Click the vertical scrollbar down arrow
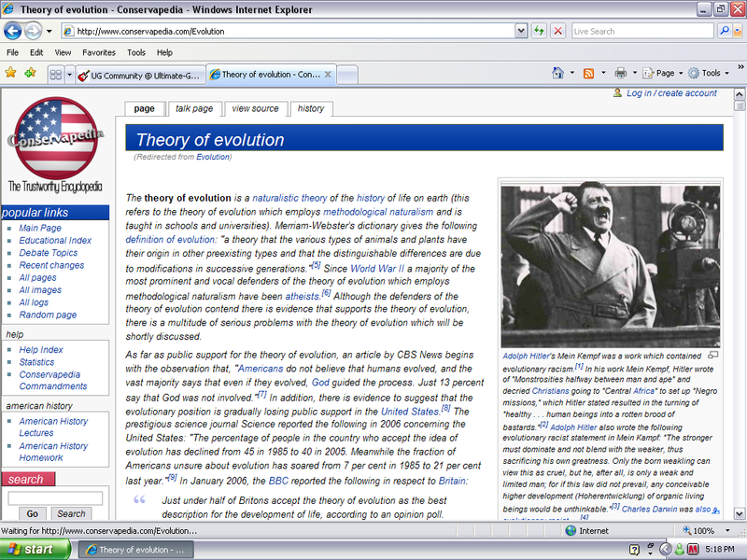This screenshot has height=560, width=747. (x=740, y=514)
